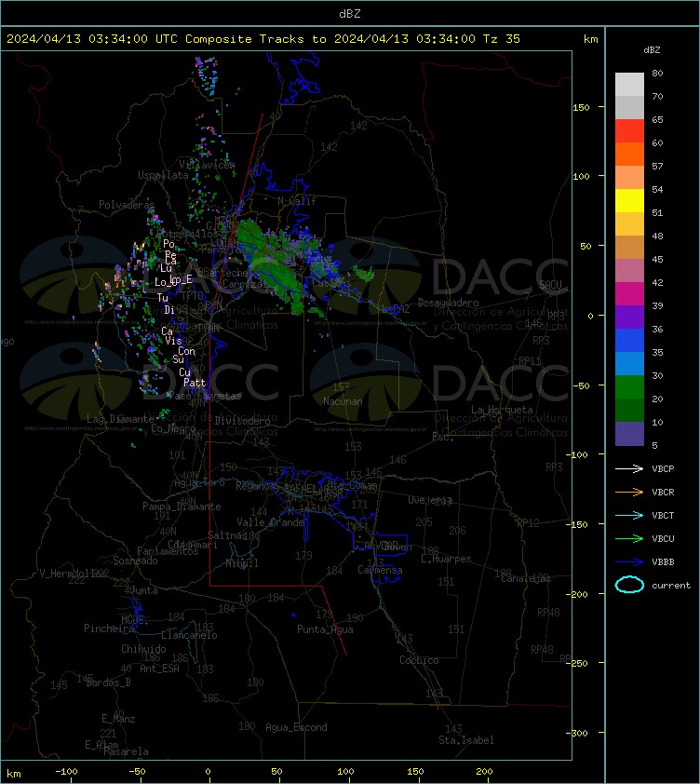Viewport: 700px width, 784px height.
Task: Click the 'dBZ' title at top center
Action: coord(349,14)
